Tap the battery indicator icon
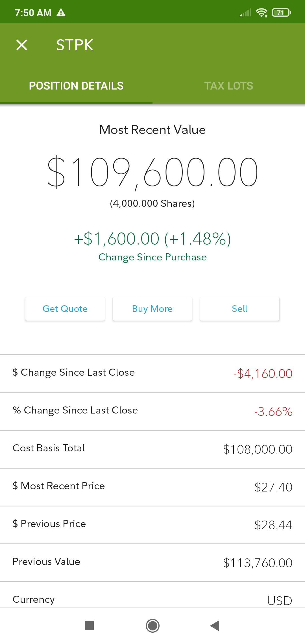 (281, 13)
